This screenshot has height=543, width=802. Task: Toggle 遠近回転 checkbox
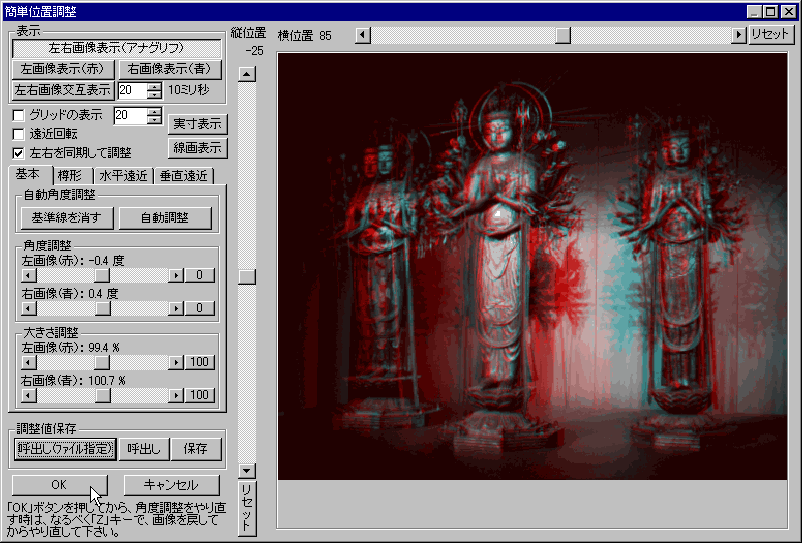coord(18,134)
